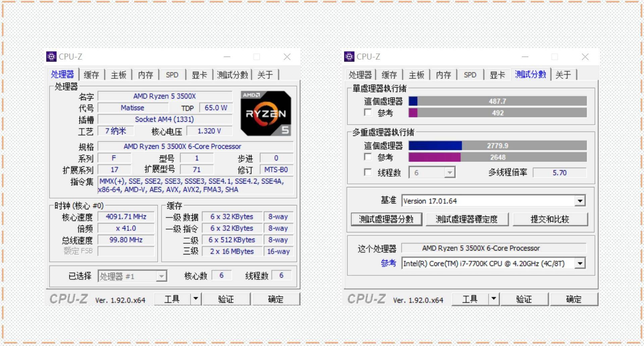Expand the 工具 arrow in left window

click(x=196, y=299)
